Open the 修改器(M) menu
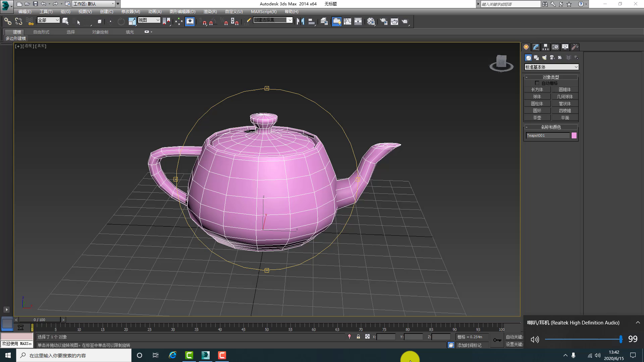The width and height of the screenshot is (644, 362). pyautogui.click(x=130, y=11)
